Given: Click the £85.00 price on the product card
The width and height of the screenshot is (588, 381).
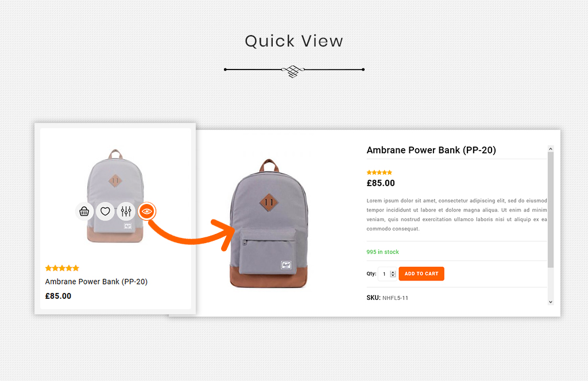Looking at the screenshot, I should tap(58, 296).
